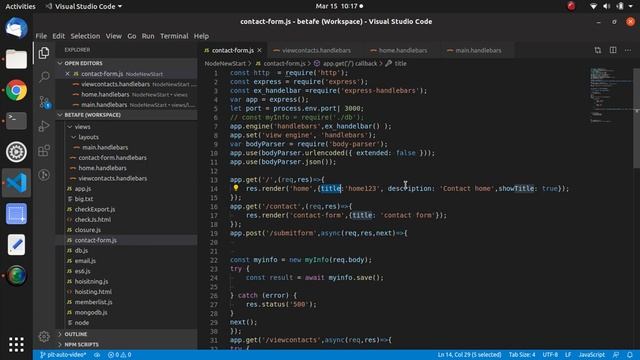Change the UTF-8 encoding setting
640x360 pixels.
click(550, 355)
